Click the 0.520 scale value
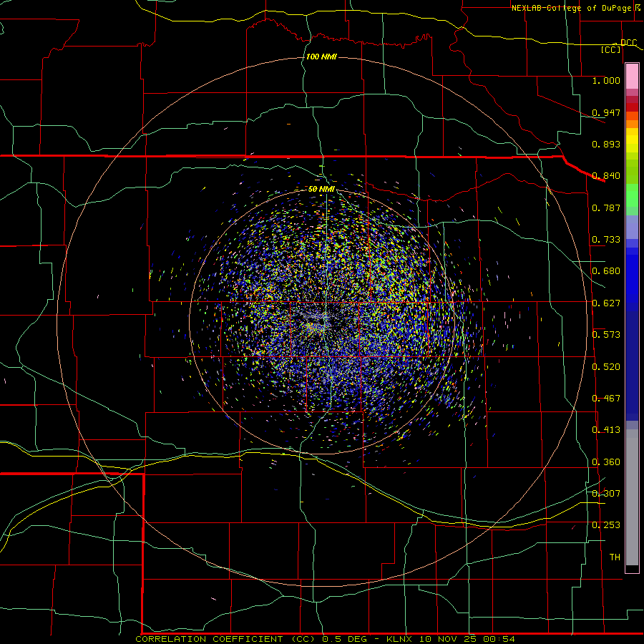This screenshot has width=644, height=644. [606, 367]
